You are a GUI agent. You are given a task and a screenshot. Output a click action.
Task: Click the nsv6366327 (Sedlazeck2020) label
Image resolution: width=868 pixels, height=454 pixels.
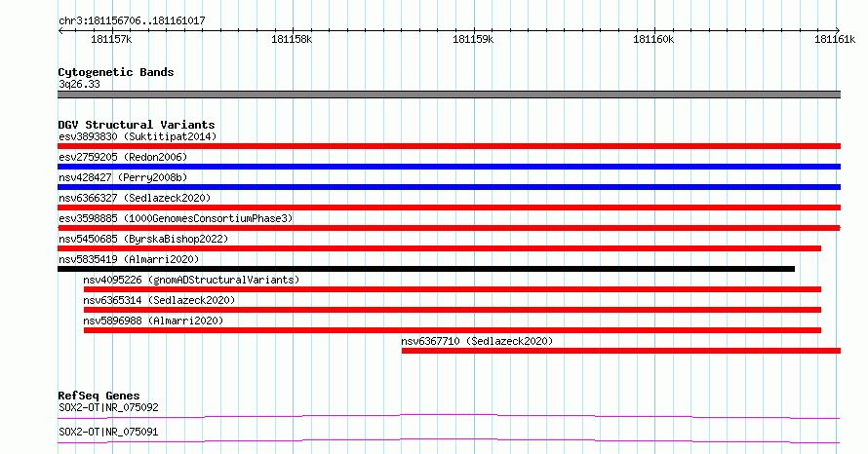click(x=135, y=198)
